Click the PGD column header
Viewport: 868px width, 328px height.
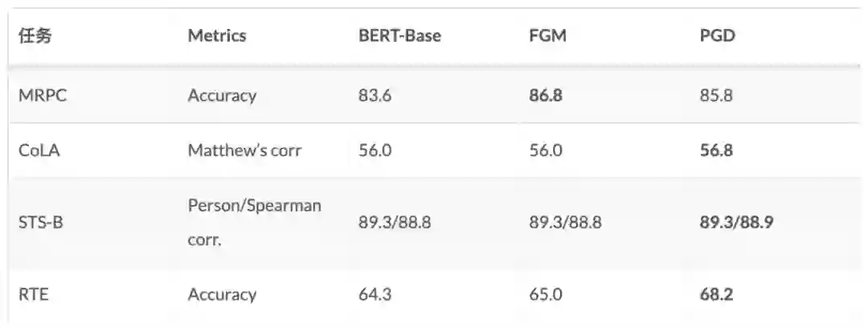tap(718, 36)
